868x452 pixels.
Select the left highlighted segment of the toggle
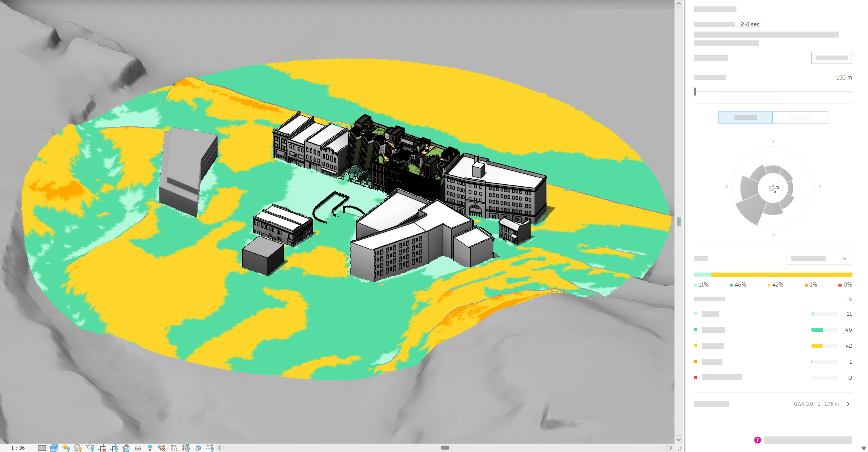745,117
